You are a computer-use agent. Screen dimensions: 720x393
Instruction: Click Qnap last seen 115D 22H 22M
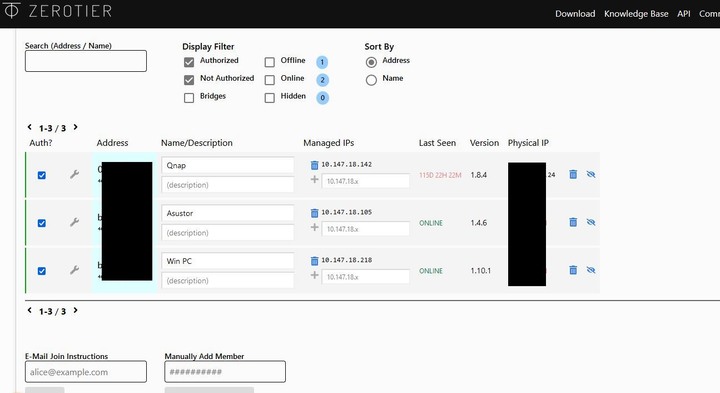(x=440, y=175)
